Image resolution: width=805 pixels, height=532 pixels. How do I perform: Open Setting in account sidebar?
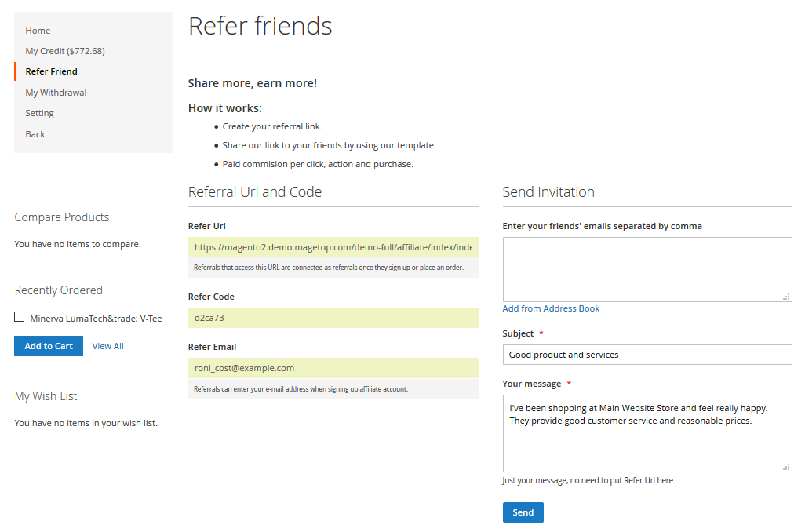[39, 113]
